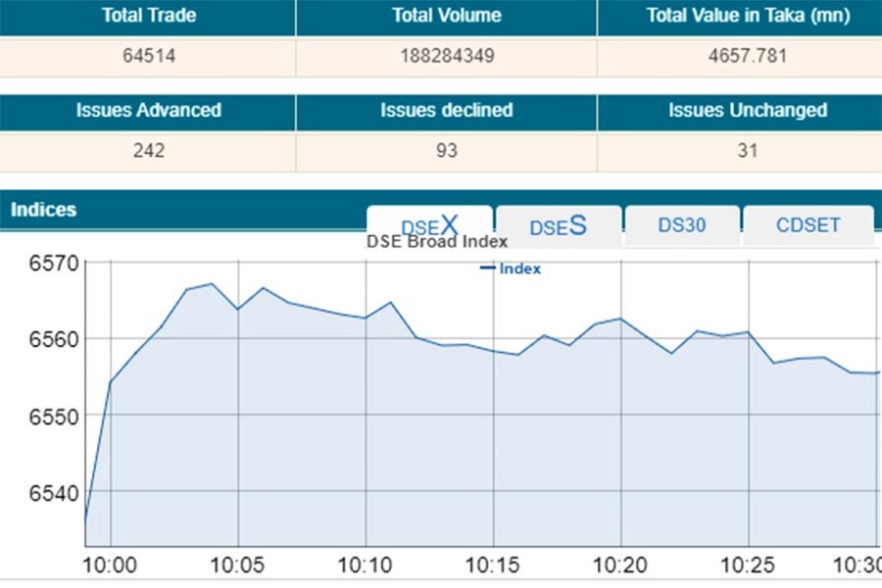Toggle the Index series legend entry
The height and width of the screenshot is (588, 882).
pos(511,269)
